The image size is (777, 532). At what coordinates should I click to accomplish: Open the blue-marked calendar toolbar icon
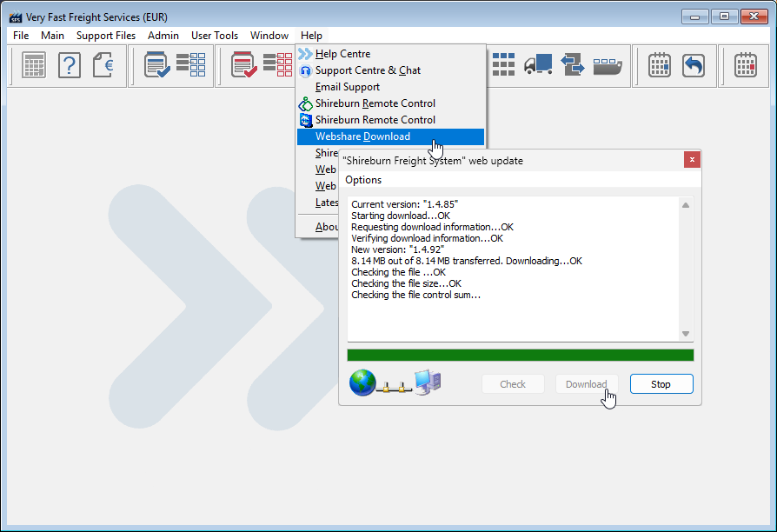click(660, 65)
